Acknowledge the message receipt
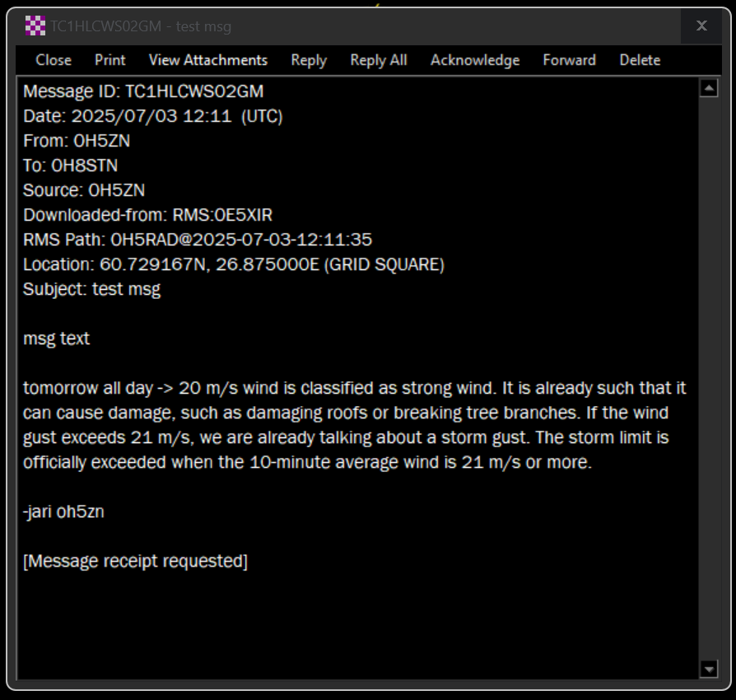The image size is (736, 700). coord(475,60)
